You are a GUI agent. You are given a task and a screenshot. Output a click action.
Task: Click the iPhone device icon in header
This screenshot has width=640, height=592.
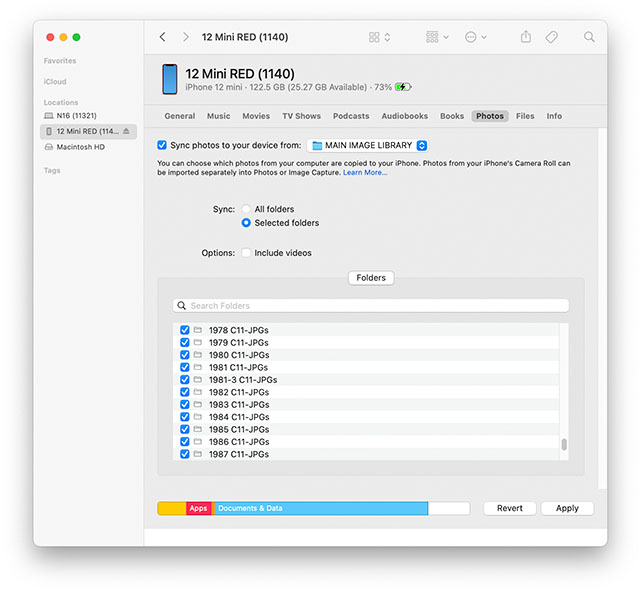pos(169,79)
